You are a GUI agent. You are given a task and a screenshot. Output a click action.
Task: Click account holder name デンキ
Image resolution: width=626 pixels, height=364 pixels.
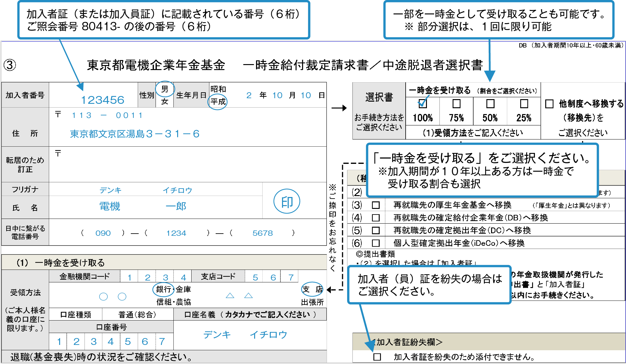click(x=217, y=335)
